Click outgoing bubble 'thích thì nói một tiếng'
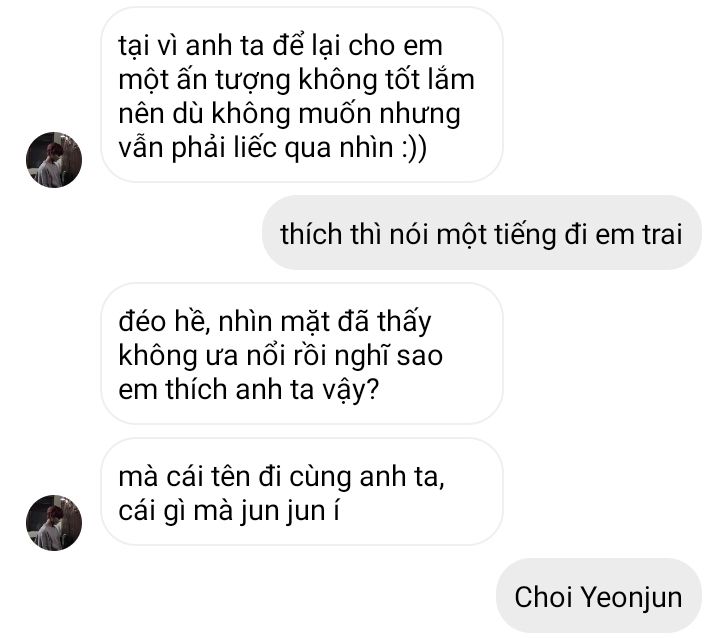720x638 pixels. (x=482, y=233)
